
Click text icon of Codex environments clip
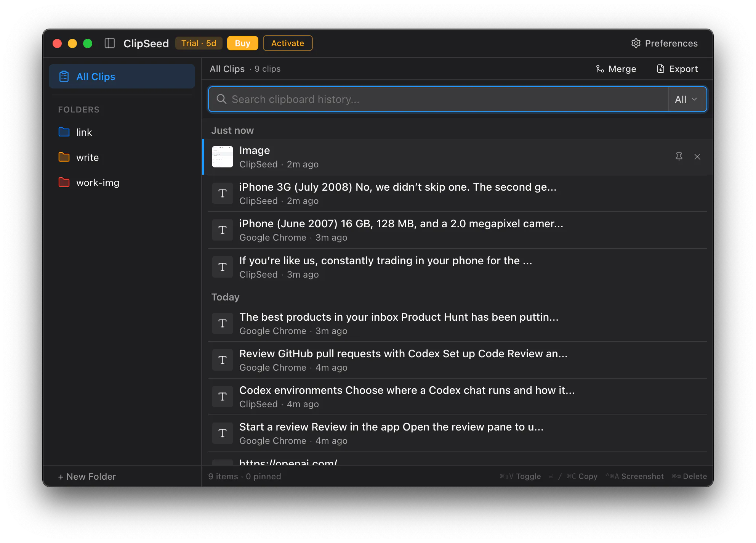pyautogui.click(x=223, y=397)
